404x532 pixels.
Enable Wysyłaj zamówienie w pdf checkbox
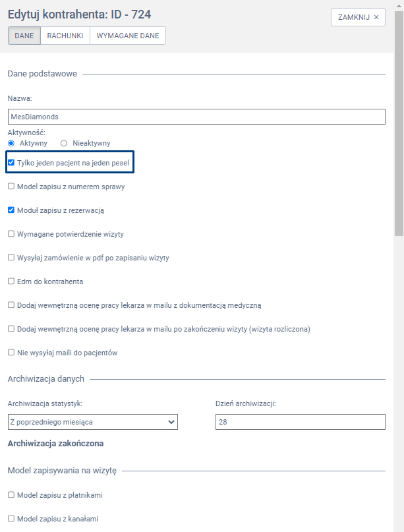point(11,258)
